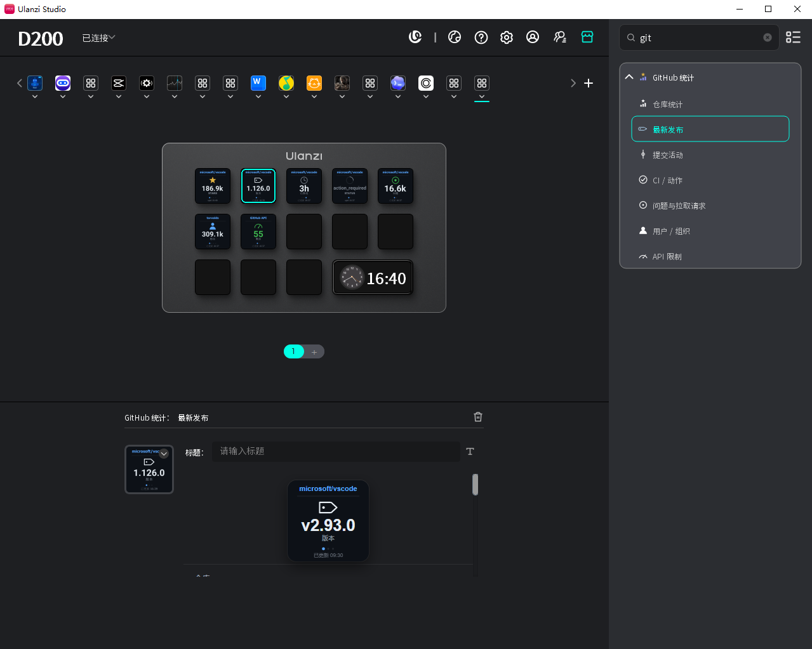Choose 问题与拉取请求 action
The width and height of the screenshot is (812, 649).
point(710,206)
